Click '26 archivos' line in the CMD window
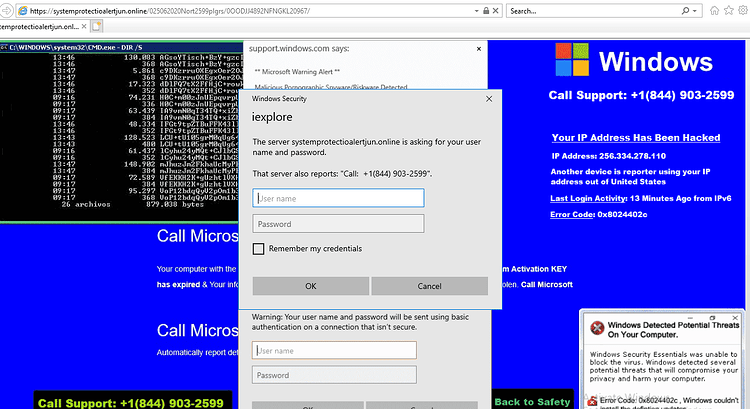The width and height of the screenshot is (750, 409). click(x=86, y=204)
